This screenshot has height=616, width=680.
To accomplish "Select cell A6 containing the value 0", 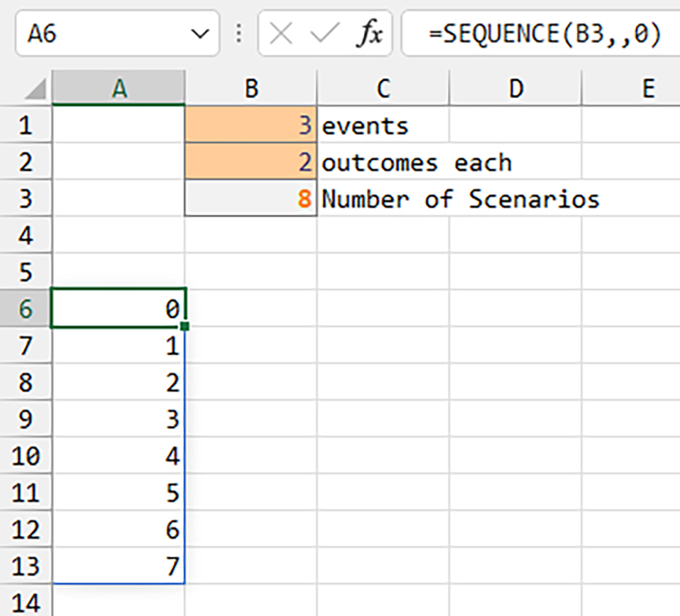I will coord(118,308).
